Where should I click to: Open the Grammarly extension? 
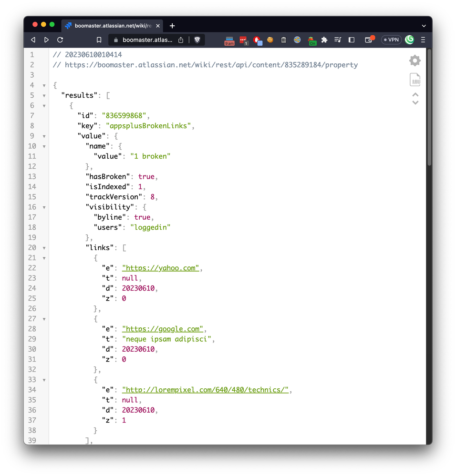pyautogui.click(x=409, y=40)
